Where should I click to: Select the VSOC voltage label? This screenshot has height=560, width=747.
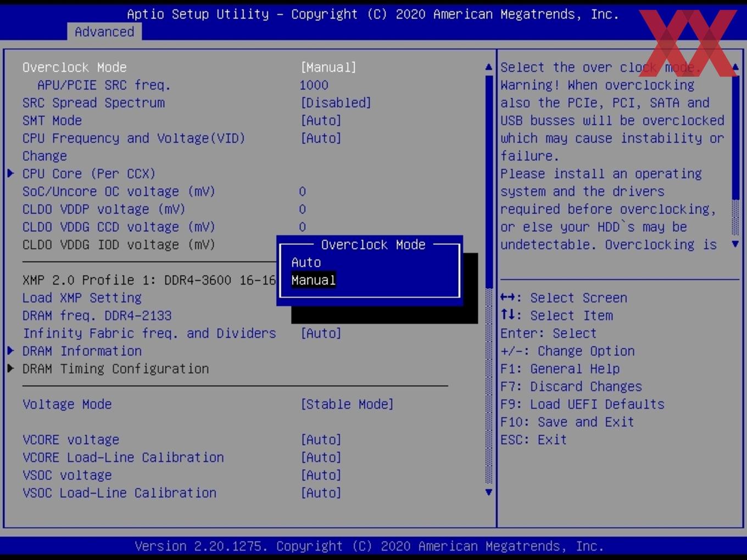67,475
